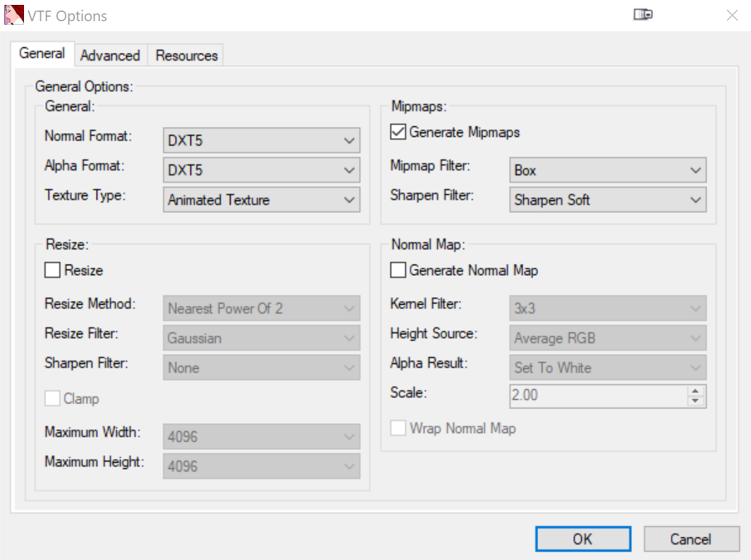Click the Resize Method dropdown
The width and height of the screenshot is (751, 560).
(x=261, y=308)
